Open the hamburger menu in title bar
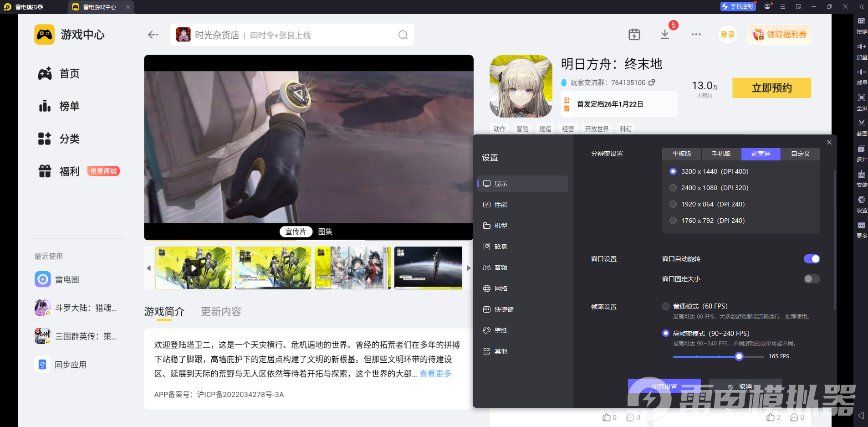This screenshot has width=868, height=427. point(783,7)
